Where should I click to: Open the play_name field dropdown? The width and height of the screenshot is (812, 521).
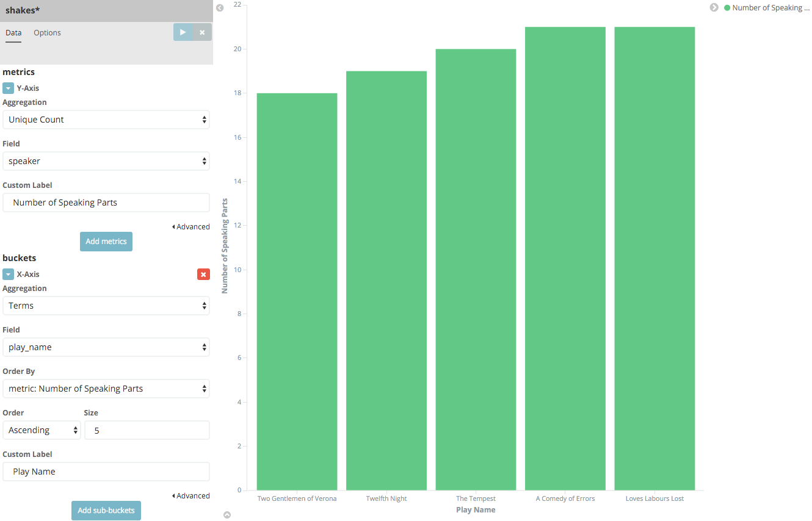tap(106, 347)
